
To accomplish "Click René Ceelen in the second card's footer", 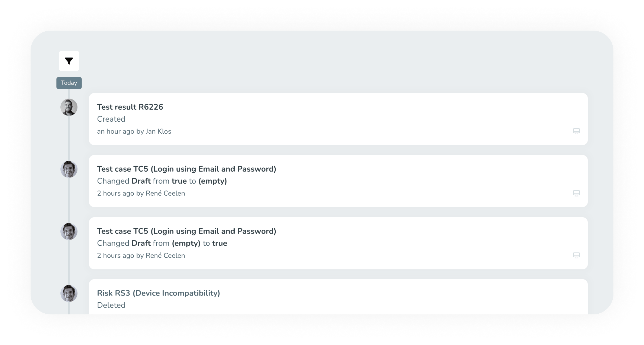I will [x=165, y=193].
